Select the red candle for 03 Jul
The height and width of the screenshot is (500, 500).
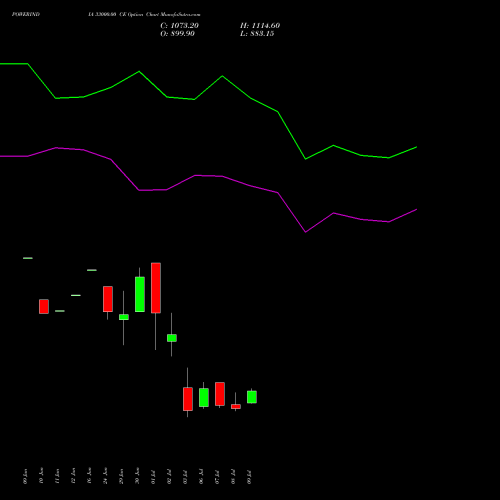coord(188,399)
